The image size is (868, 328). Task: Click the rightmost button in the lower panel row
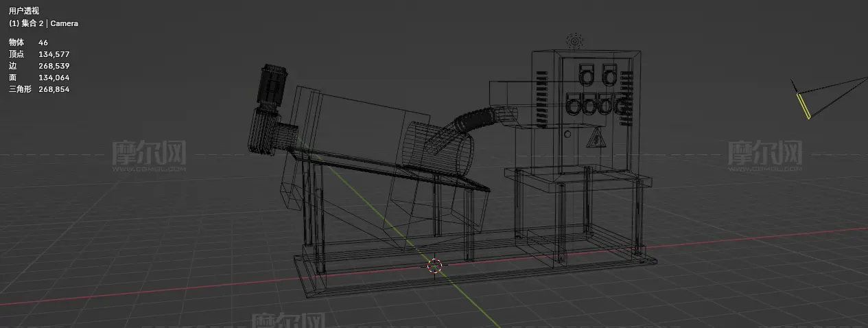tap(621, 106)
